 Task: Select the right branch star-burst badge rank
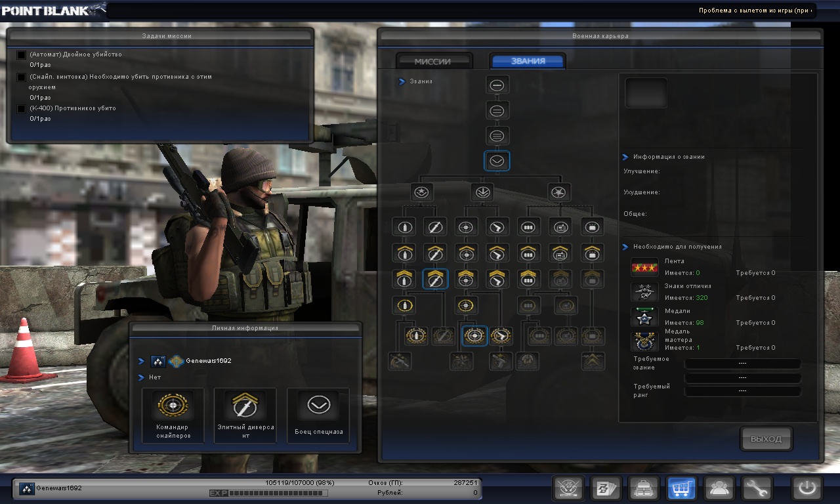click(559, 192)
